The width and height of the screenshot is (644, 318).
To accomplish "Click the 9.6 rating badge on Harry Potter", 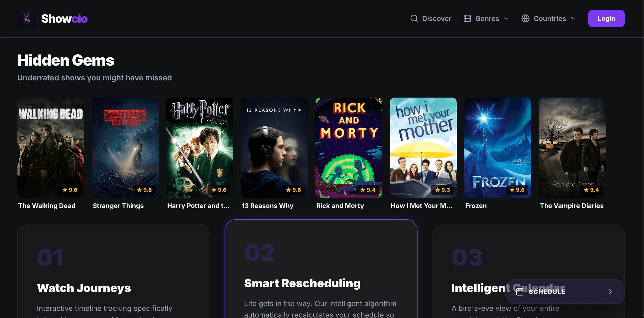I will click(x=219, y=190).
